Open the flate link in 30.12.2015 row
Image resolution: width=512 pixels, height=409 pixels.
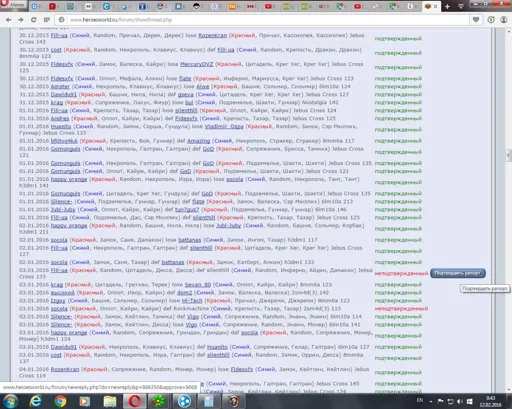(185, 78)
